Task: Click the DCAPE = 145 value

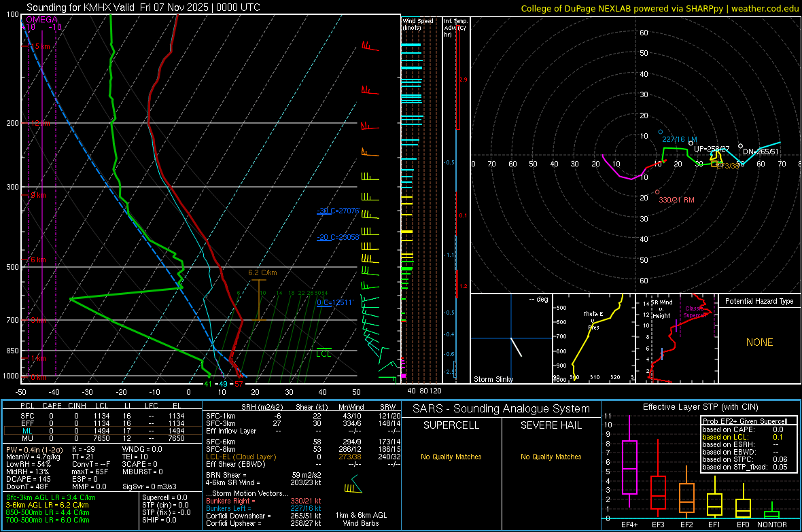Action: click(x=29, y=479)
